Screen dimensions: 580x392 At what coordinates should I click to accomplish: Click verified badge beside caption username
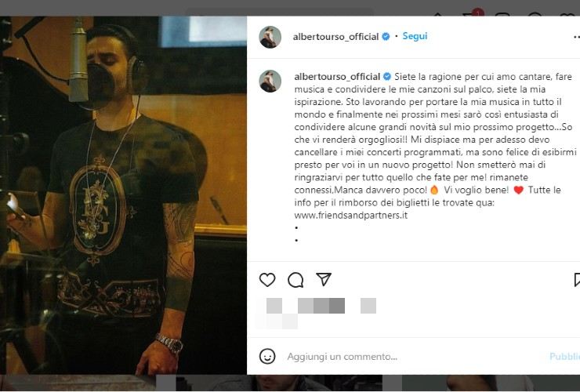pyautogui.click(x=387, y=77)
